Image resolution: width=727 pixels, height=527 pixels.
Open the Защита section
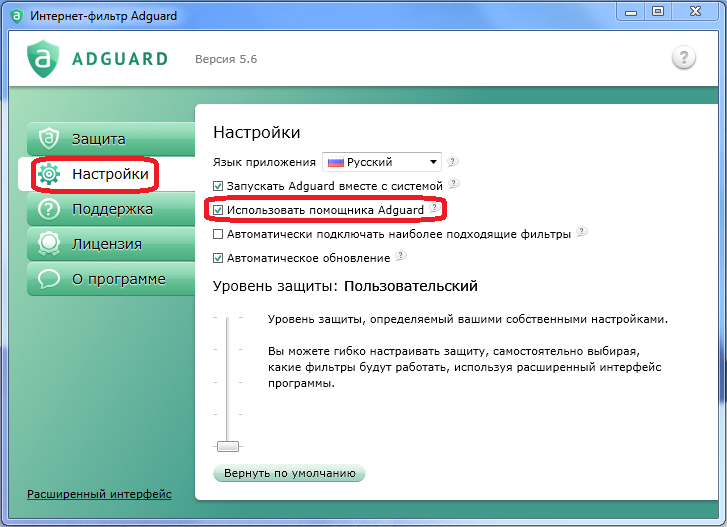pos(111,139)
